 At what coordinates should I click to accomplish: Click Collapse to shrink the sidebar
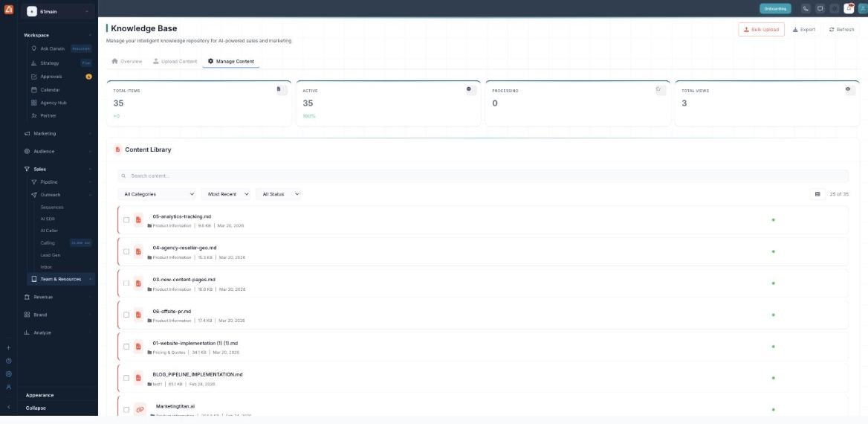(x=36, y=408)
